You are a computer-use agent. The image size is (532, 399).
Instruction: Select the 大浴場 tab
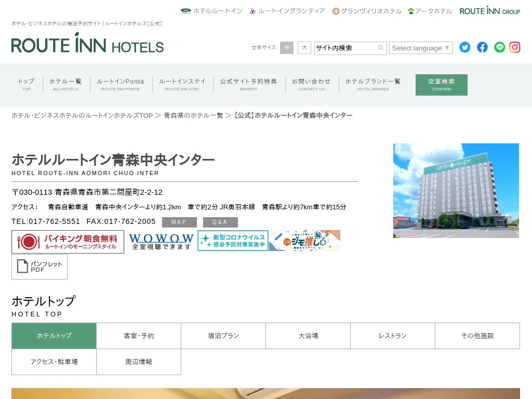pos(308,336)
